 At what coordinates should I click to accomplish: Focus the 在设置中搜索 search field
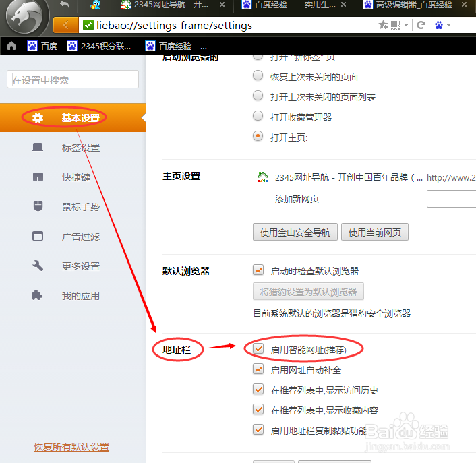click(73, 80)
